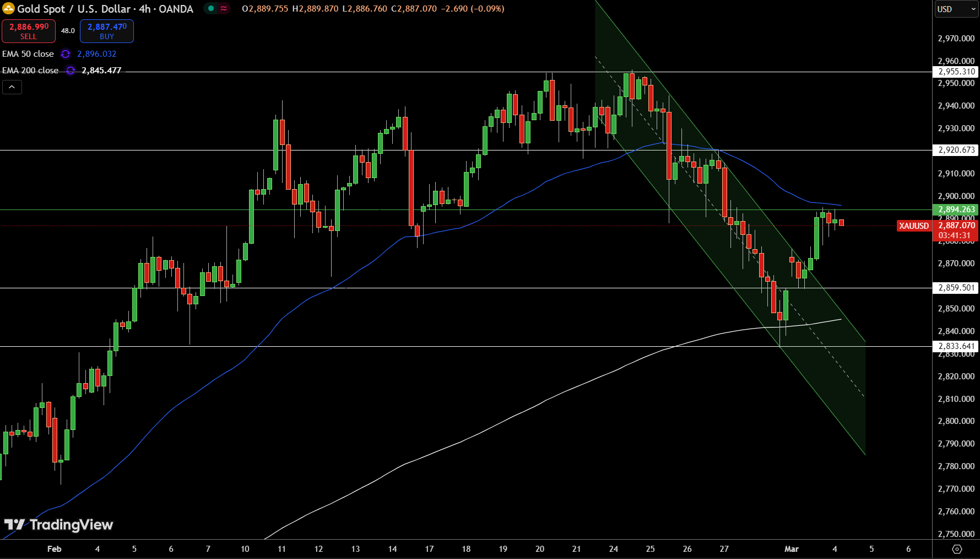Click the 2,970.000 price axis label
The width and height of the screenshot is (980, 559).
pyautogui.click(x=956, y=39)
